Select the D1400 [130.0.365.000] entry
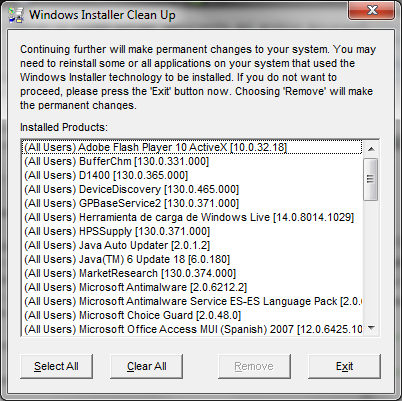The image size is (402, 401). pyautogui.click(x=192, y=175)
